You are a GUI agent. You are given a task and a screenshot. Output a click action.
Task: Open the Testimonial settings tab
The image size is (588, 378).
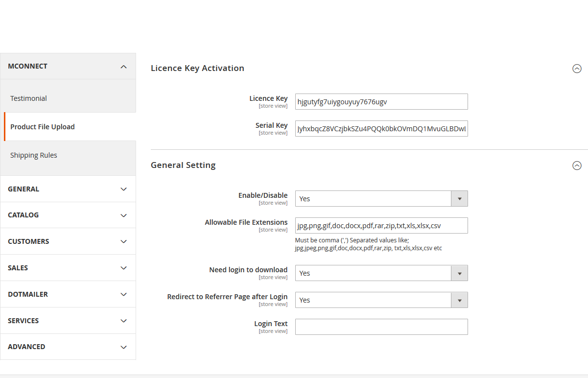coord(29,98)
